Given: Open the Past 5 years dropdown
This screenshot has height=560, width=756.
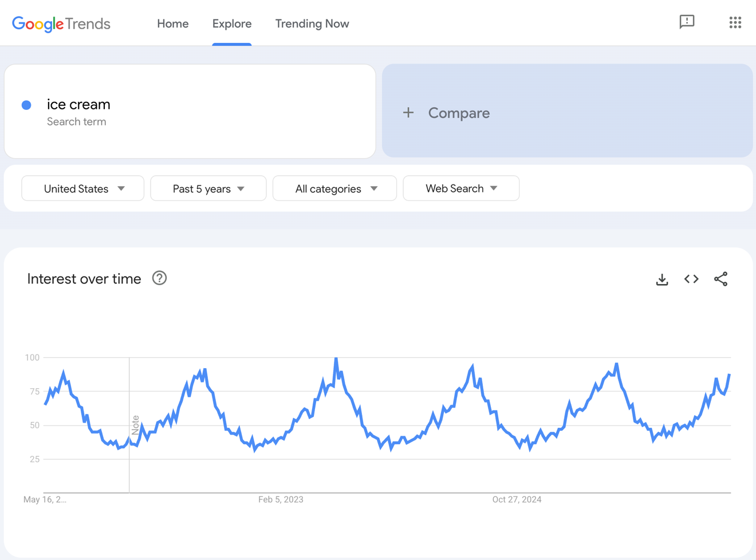Looking at the screenshot, I should [208, 188].
